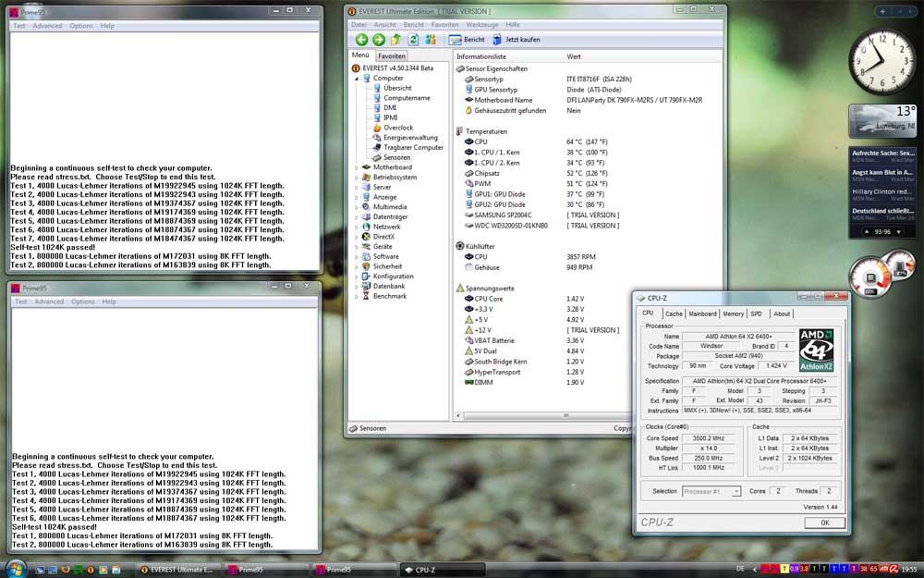Screen dimensions: 924x578
Task: Click the users icon in EVEREST toolbar
Action: pos(431,40)
